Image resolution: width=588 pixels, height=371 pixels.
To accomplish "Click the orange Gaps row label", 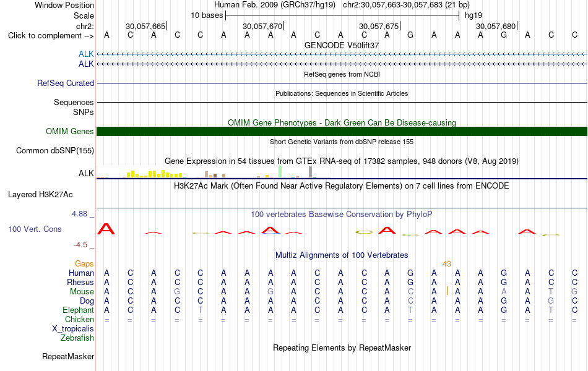I will pos(84,264).
